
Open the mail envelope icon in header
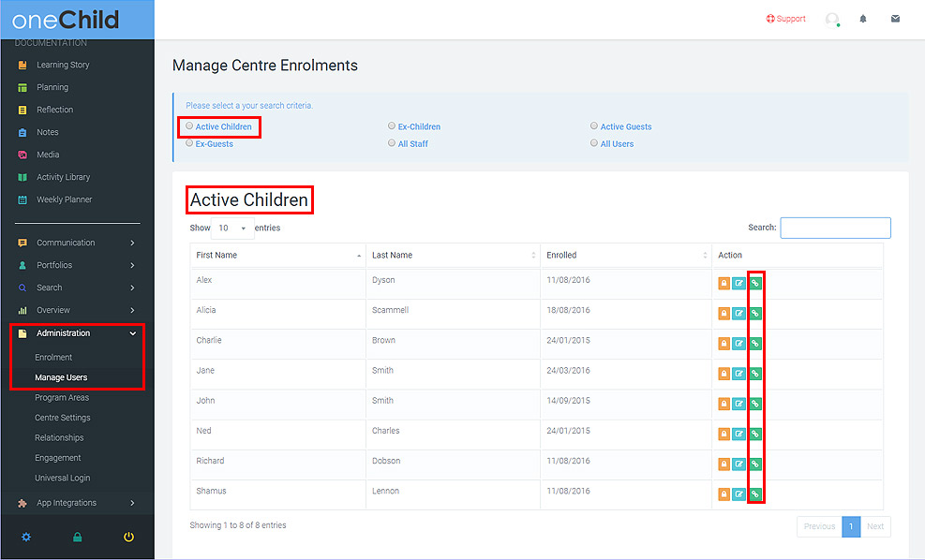pyautogui.click(x=895, y=19)
